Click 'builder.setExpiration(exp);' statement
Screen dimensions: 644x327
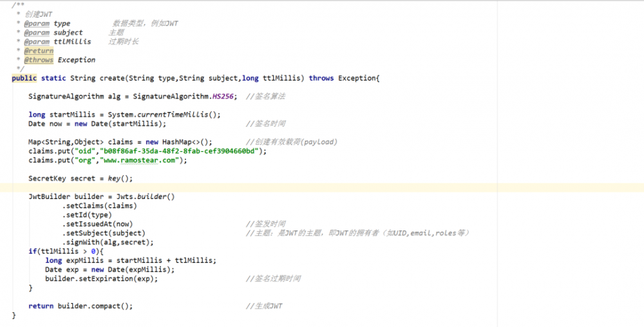(102, 279)
